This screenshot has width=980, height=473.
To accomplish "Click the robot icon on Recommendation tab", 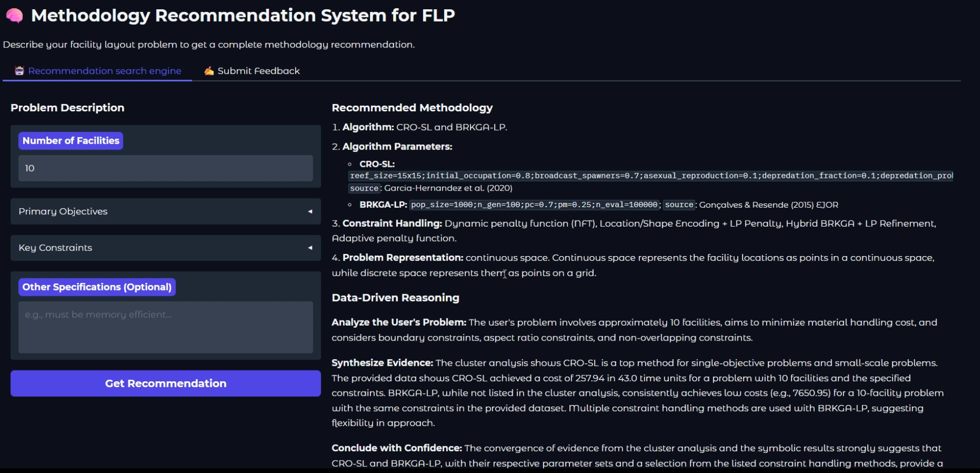I will (x=20, y=71).
